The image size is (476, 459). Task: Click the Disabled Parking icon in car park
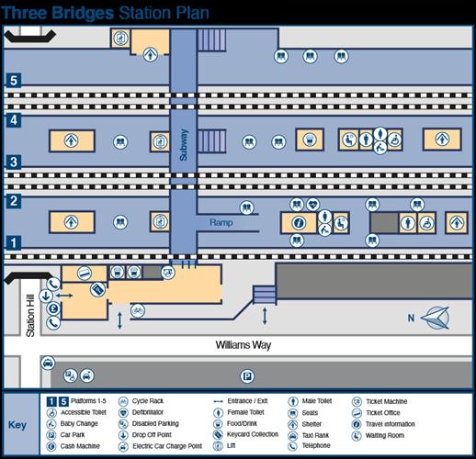tap(70, 375)
